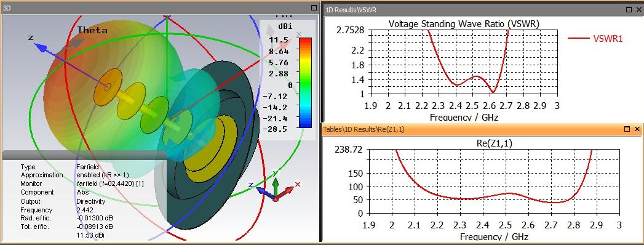Maximize the 1D Results VSWR window
The image size is (644, 245).
point(629,9)
